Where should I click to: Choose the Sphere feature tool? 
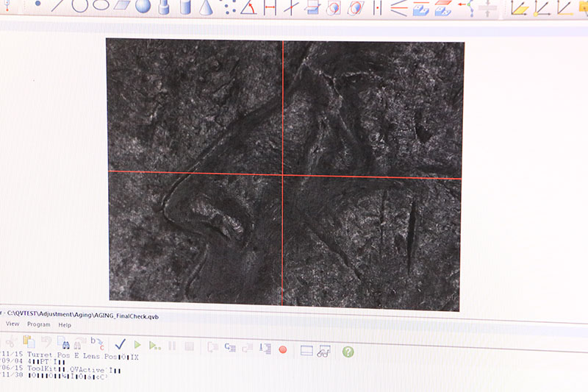pyautogui.click(x=143, y=6)
